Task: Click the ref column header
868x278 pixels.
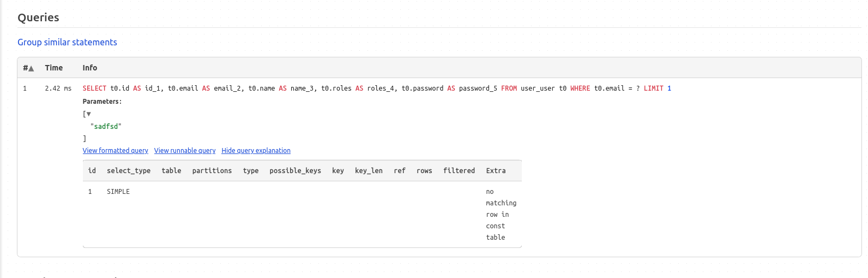Action: point(400,171)
